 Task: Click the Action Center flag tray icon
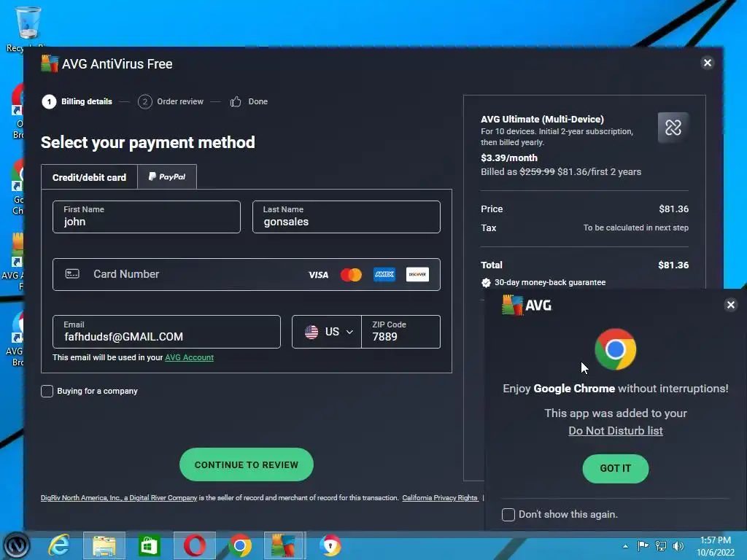(643, 545)
